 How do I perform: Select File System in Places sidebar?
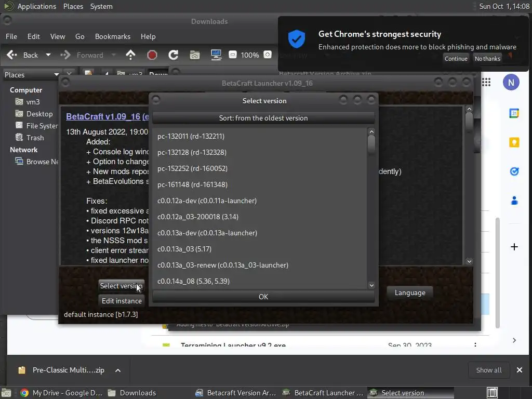[x=37, y=126]
